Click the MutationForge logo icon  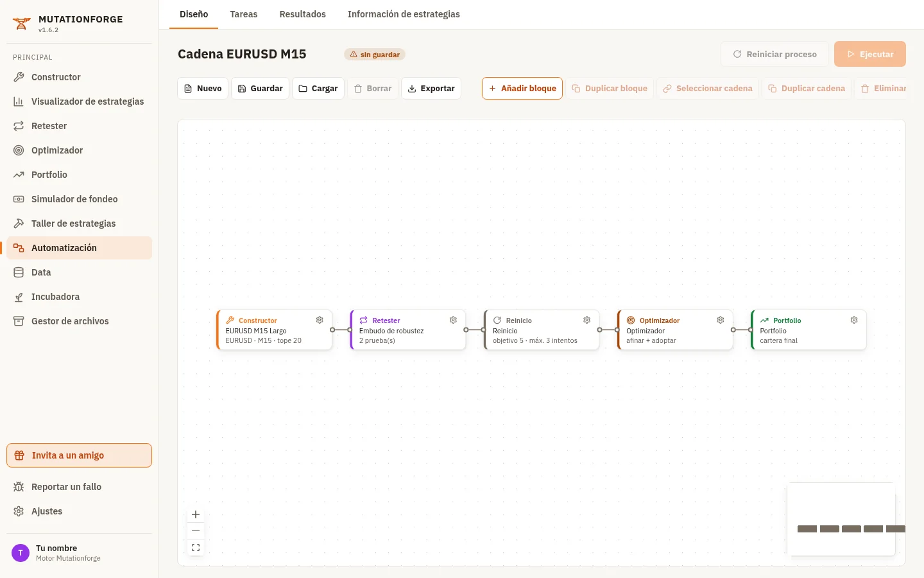(x=22, y=24)
